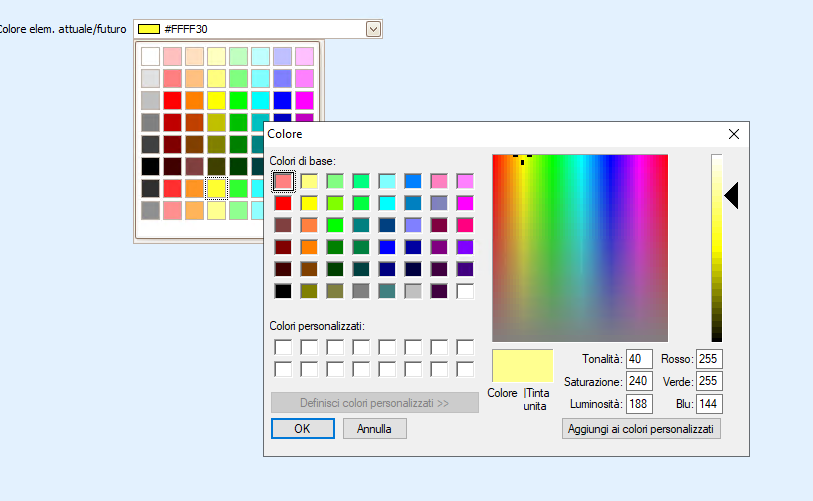The width and height of the screenshot is (813, 501).
Task: Select the first empty Colori personalizzati slot
Action: coord(284,347)
